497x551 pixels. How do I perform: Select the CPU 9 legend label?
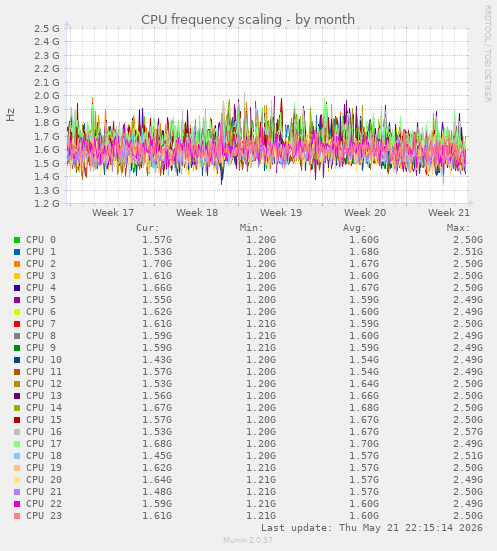(x=41, y=348)
